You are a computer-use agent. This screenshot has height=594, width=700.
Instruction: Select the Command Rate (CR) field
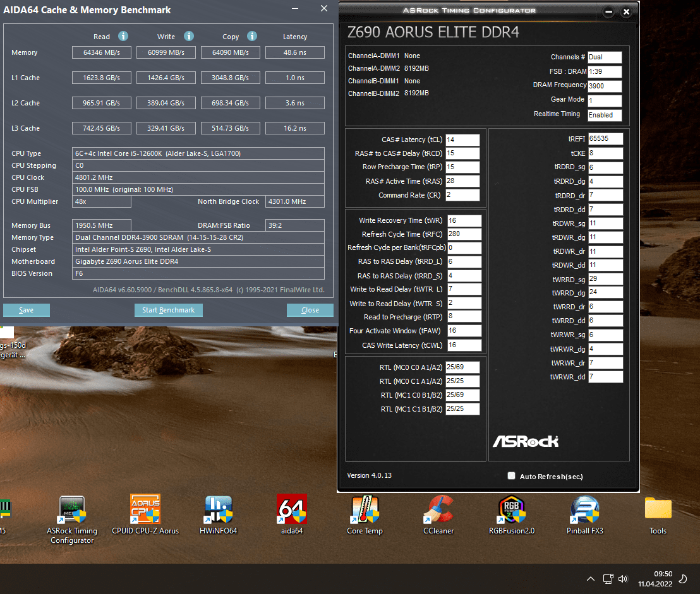462,195
